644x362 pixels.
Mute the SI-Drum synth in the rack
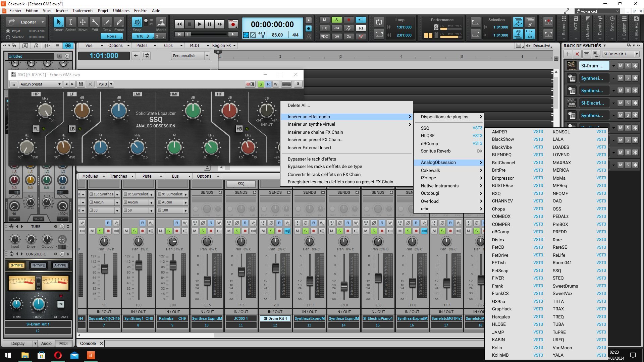click(621, 66)
